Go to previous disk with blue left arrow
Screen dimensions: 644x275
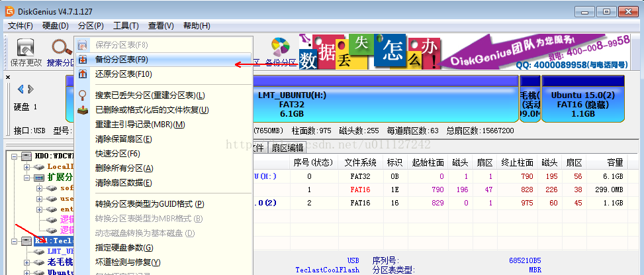pyautogui.click(x=21, y=89)
